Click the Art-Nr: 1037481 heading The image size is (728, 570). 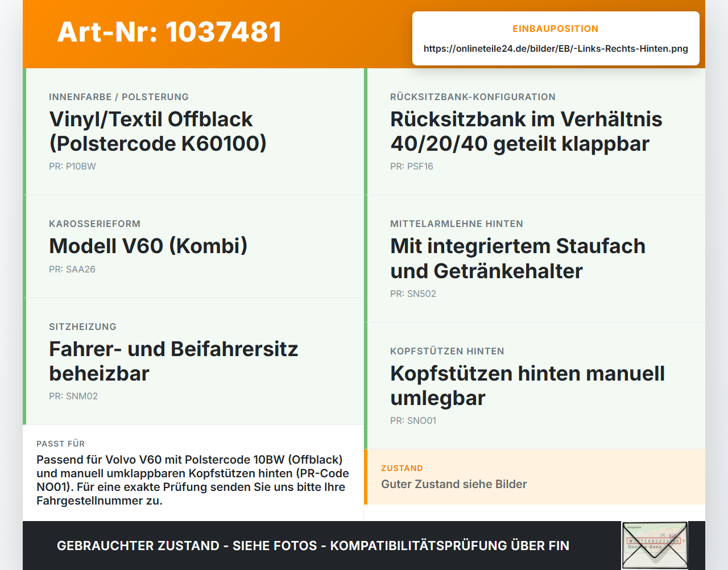point(169,32)
